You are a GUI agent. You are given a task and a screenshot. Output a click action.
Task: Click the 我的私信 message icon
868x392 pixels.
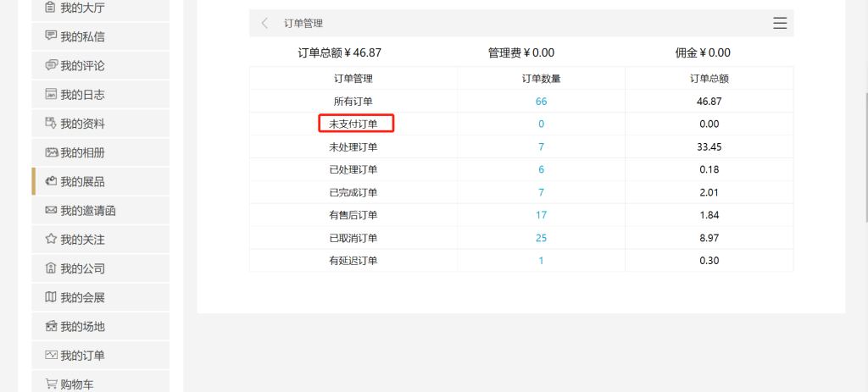click(51, 36)
